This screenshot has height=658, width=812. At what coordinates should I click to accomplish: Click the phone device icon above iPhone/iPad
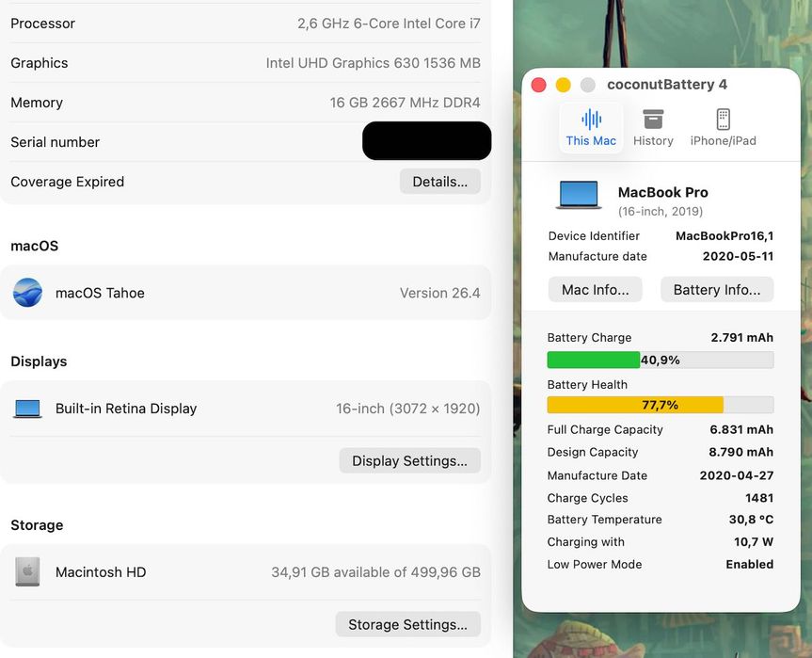[x=724, y=120]
